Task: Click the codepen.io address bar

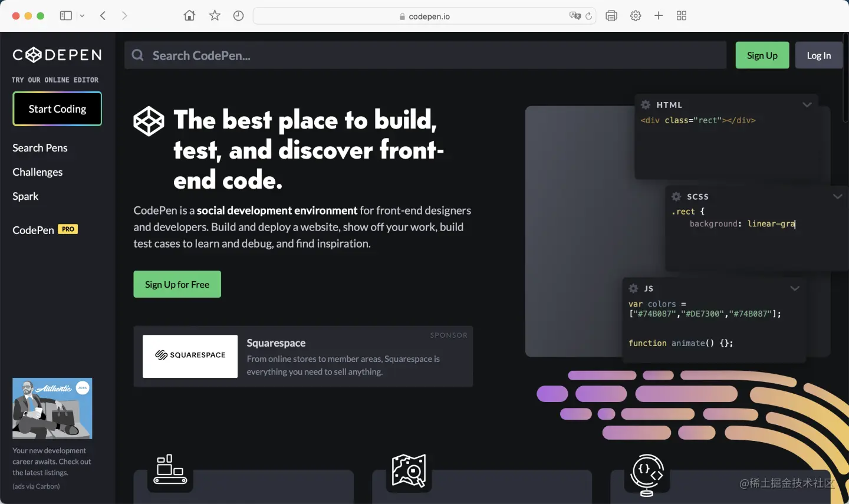Action: (x=424, y=16)
